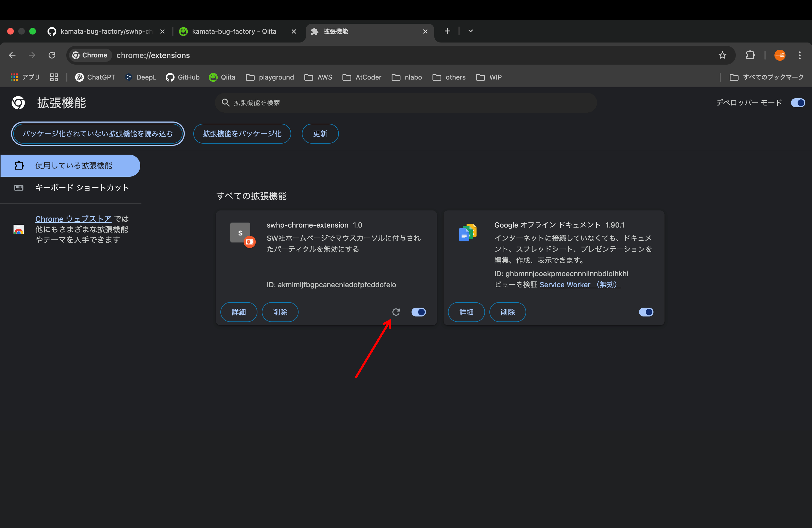Open keyboard shortcuts in the sidebar

(x=82, y=187)
